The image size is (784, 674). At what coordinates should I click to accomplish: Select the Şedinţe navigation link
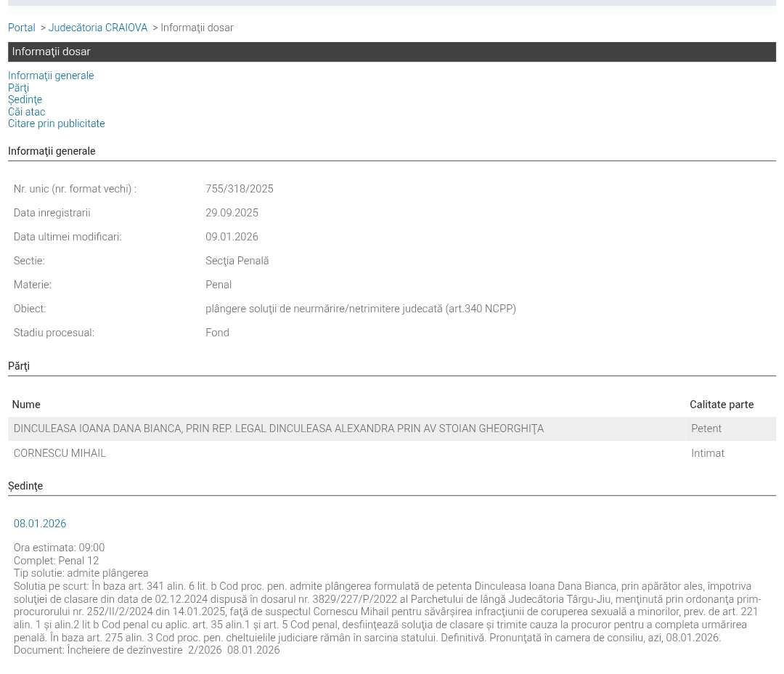pos(25,100)
